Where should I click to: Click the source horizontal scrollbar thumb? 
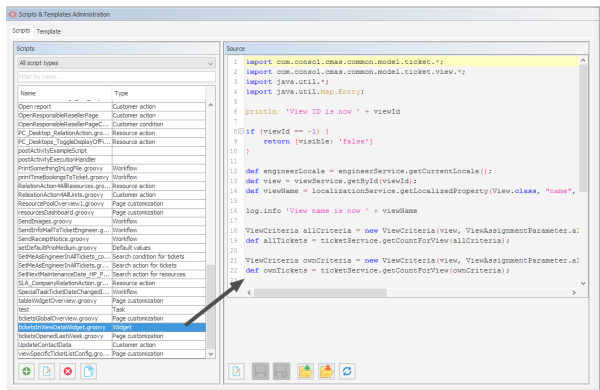pyautogui.click(x=320, y=293)
